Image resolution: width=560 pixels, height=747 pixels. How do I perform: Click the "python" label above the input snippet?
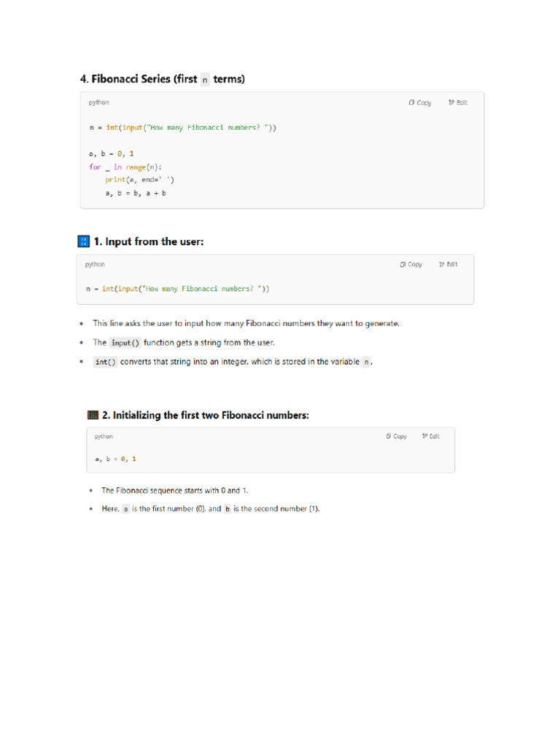click(x=95, y=265)
